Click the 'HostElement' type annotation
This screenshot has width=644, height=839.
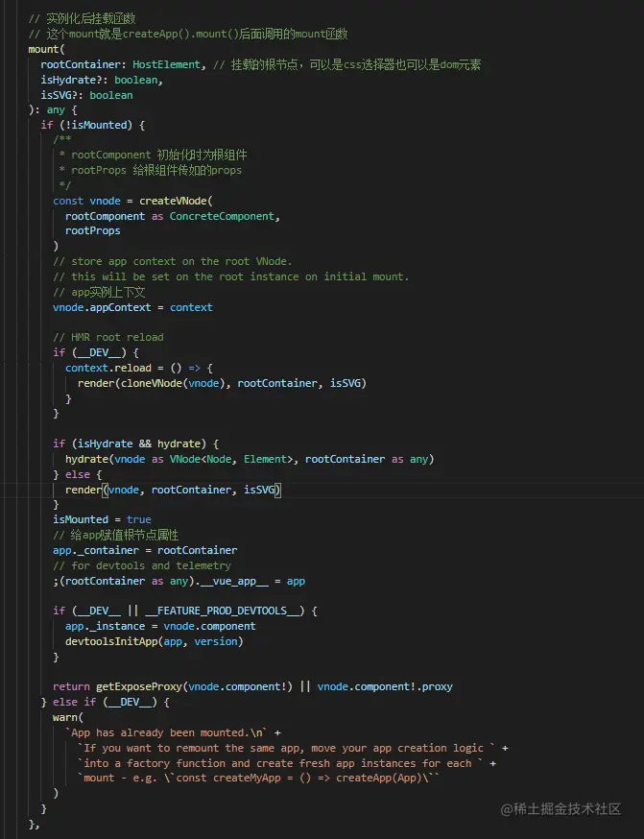(166, 64)
